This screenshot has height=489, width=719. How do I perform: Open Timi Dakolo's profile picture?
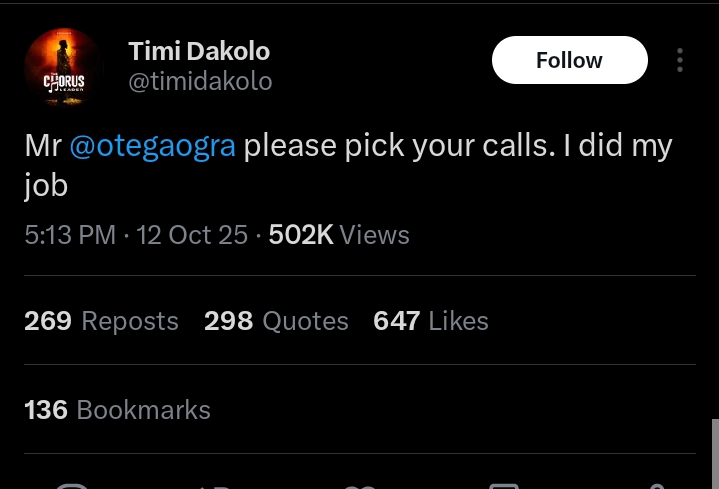pos(63,67)
